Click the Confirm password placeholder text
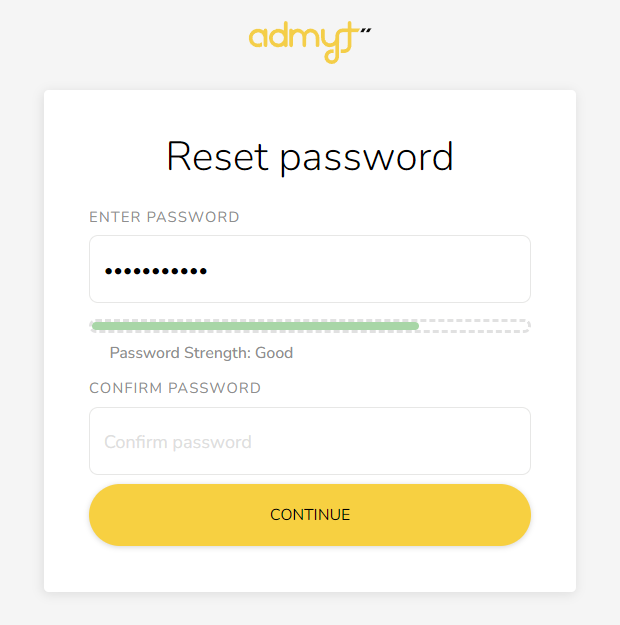Image resolution: width=620 pixels, height=625 pixels. (x=178, y=442)
